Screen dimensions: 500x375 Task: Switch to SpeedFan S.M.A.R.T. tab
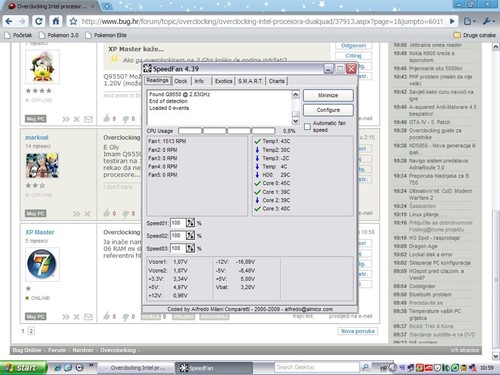(250, 81)
